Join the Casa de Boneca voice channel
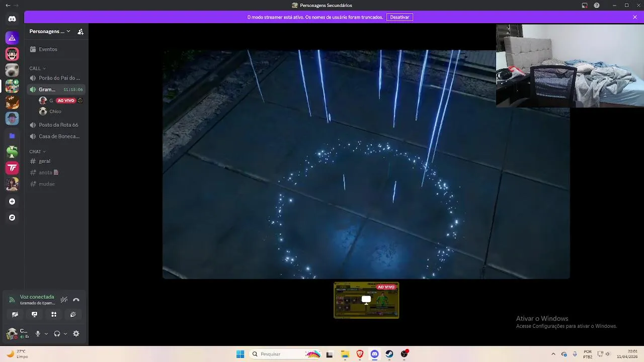The height and width of the screenshot is (362, 644). (56, 136)
